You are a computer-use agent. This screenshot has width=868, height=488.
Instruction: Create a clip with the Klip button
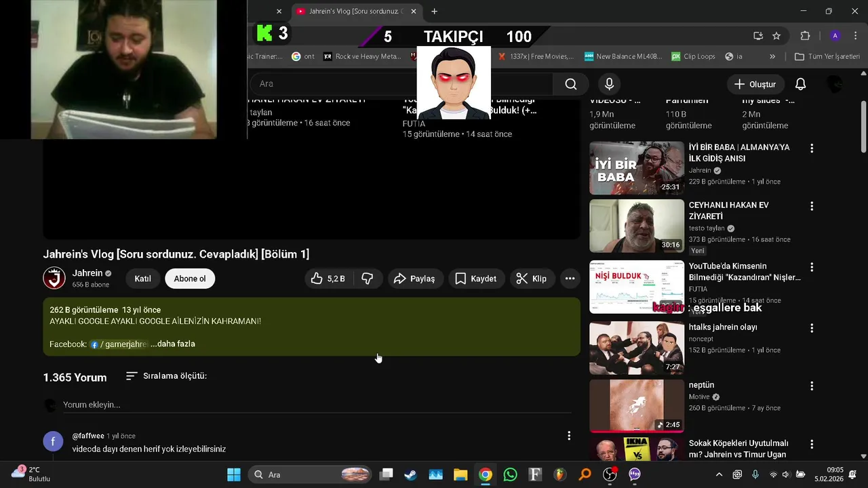click(532, 279)
